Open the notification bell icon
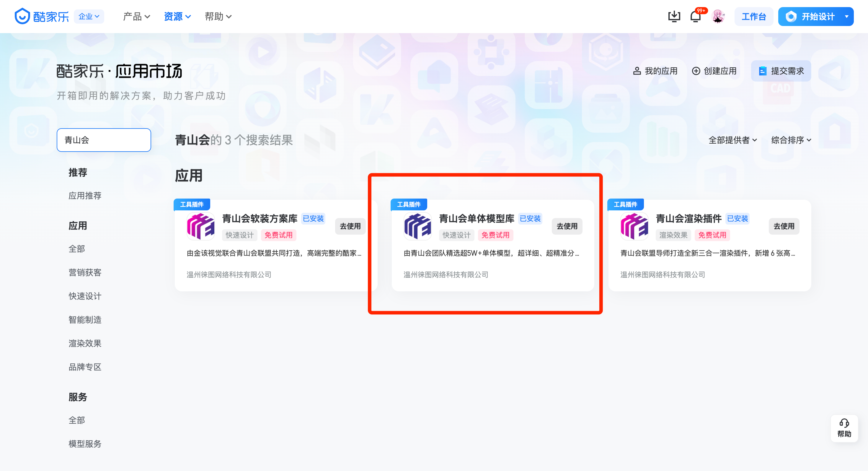This screenshot has width=868, height=471. (695, 16)
